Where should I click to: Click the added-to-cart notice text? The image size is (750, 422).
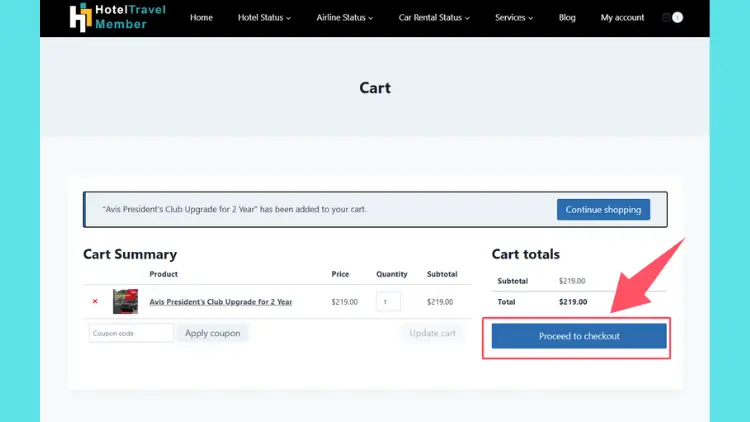point(234,209)
